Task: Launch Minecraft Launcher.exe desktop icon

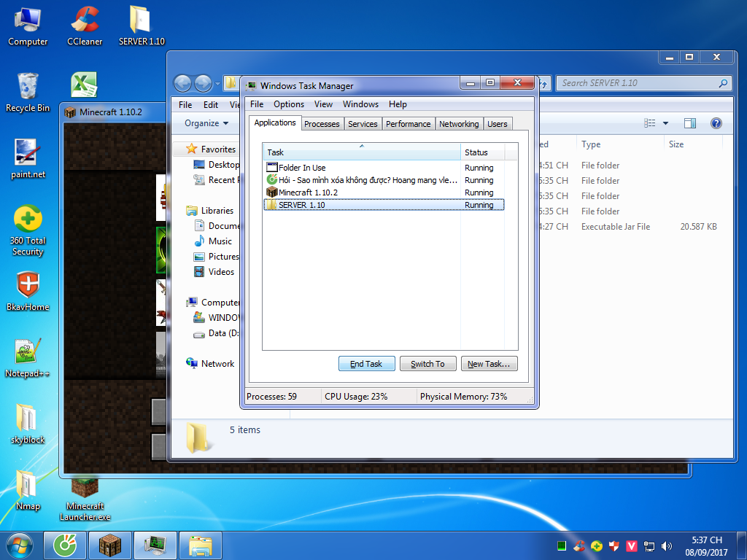Action: [85, 500]
